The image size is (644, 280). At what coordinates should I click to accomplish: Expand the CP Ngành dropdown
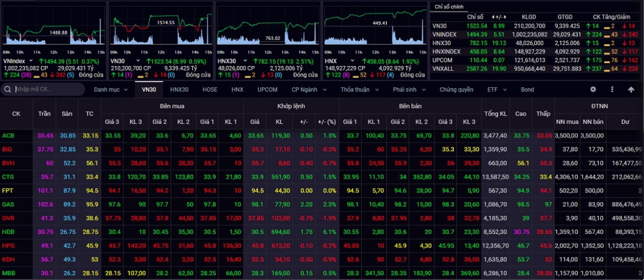coord(309,90)
